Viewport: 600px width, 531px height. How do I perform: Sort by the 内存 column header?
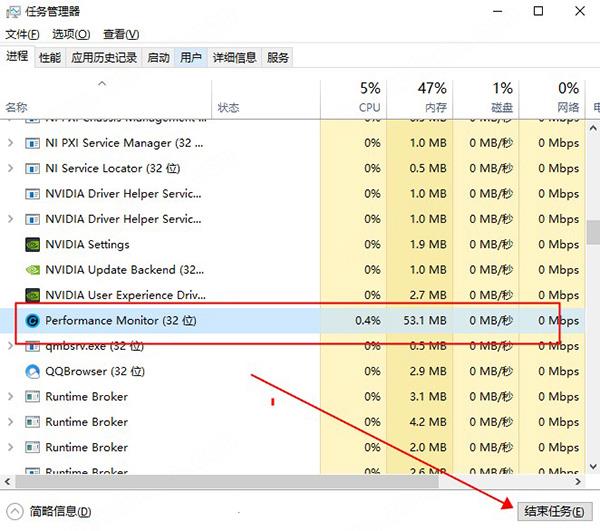(x=419, y=99)
